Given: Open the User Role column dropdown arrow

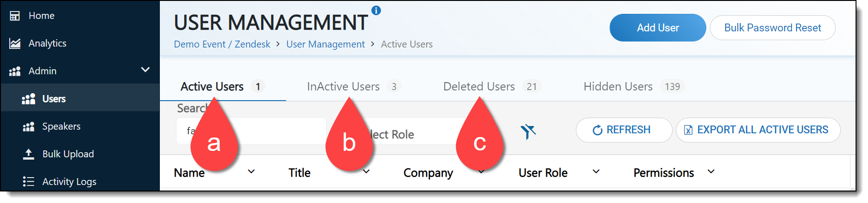Looking at the screenshot, I should tap(596, 172).
